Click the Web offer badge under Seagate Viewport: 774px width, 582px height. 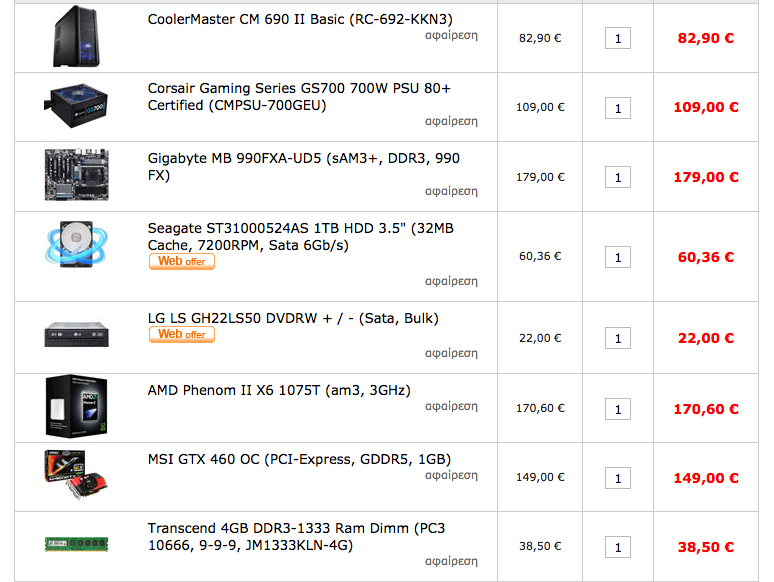(x=182, y=262)
